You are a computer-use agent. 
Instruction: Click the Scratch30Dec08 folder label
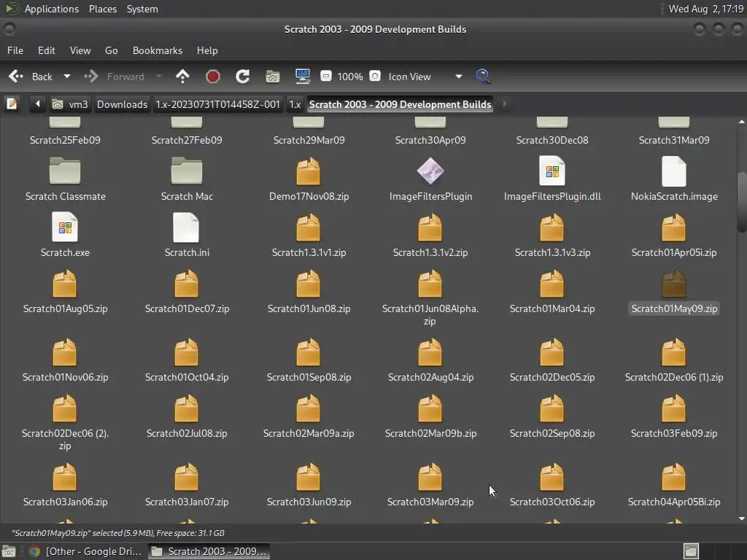point(552,140)
